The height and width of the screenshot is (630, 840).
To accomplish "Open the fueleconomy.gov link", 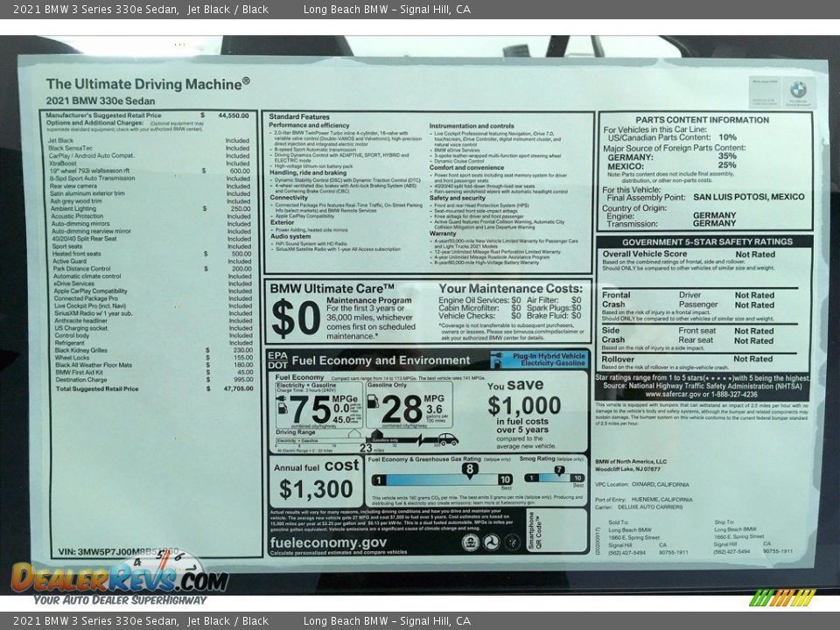I will (328, 542).
